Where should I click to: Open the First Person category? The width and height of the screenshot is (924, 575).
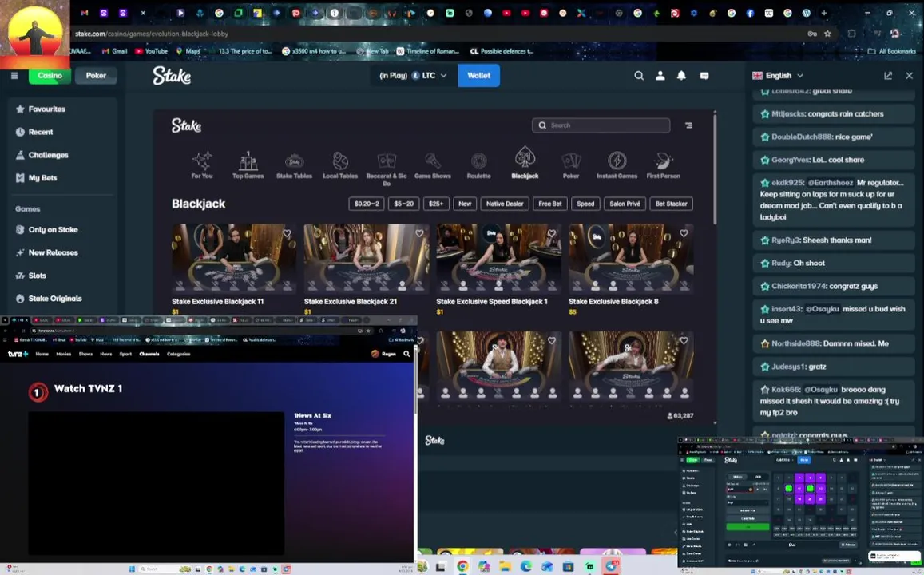[x=663, y=165]
